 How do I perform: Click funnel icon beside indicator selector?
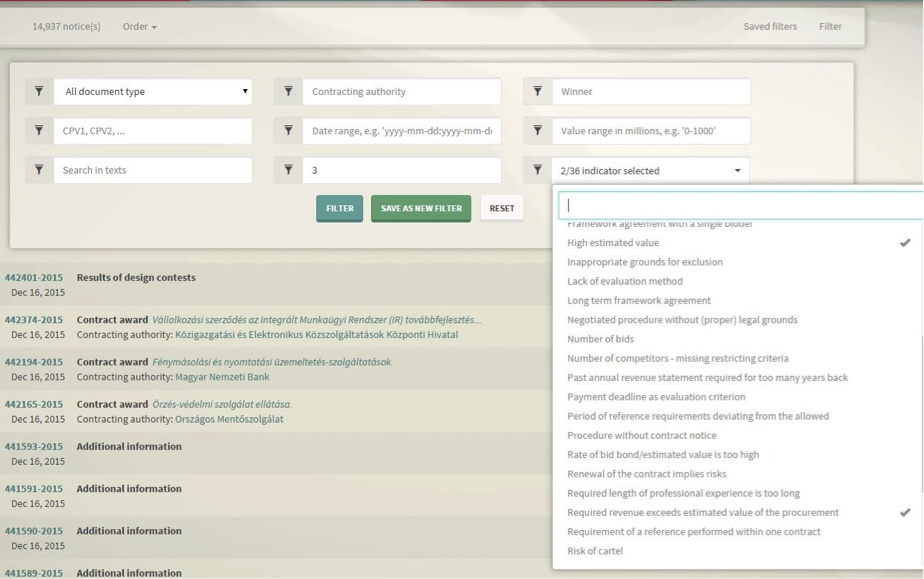pyautogui.click(x=537, y=170)
